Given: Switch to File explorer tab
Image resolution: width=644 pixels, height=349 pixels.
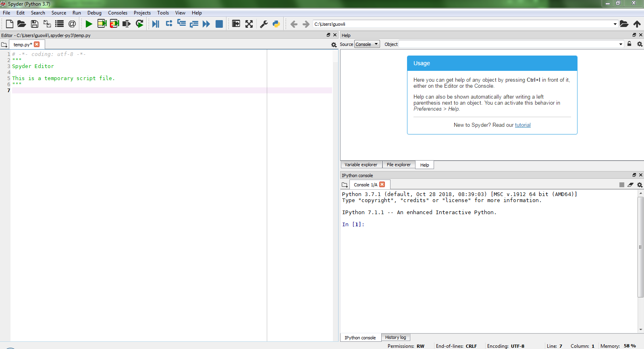Looking at the screenshot, I should pyautogui.click(x=399, y=165).
